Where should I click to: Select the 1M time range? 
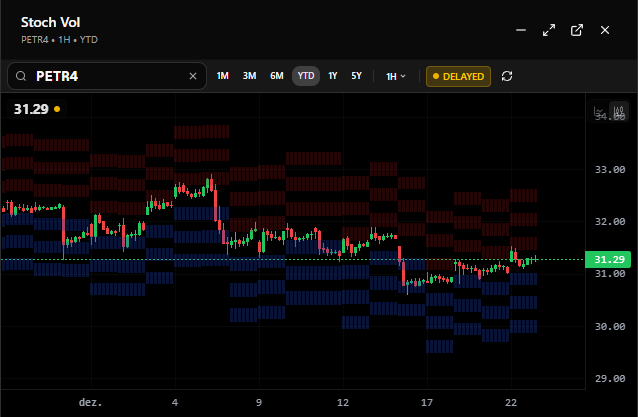click(223, 76)
